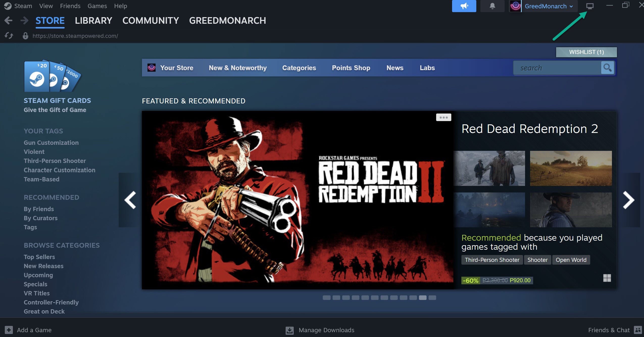Viewport: 644px width, 337px height.
Task: Open Points Shop
Action: pyautogui.click(x=351, y=68)
